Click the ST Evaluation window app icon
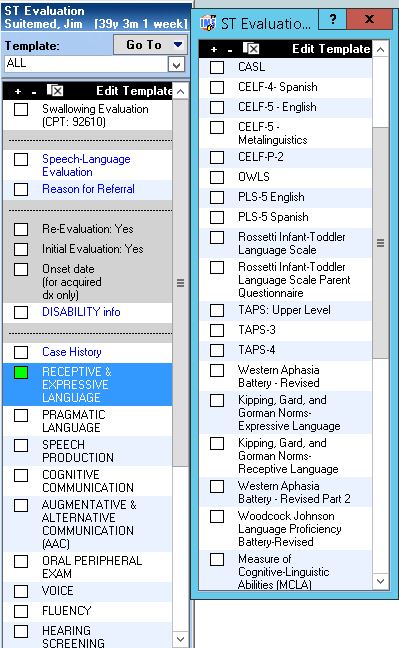Screen dimensions: 399x648 (207, 23)
